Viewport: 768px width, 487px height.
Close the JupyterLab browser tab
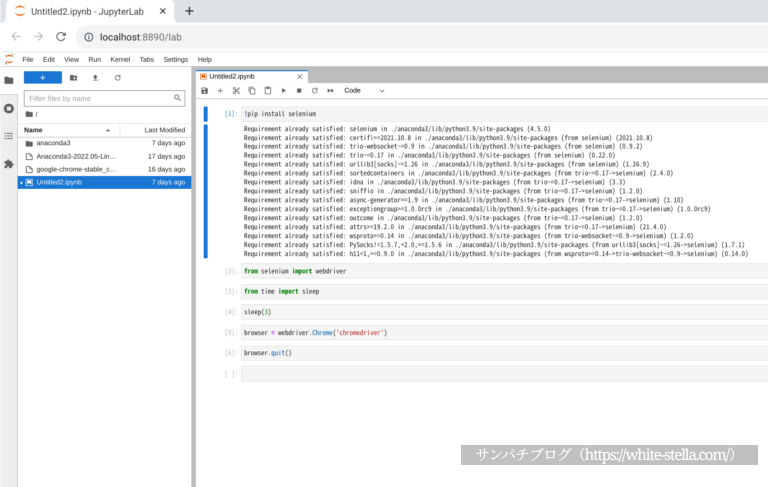pos(163,11)
